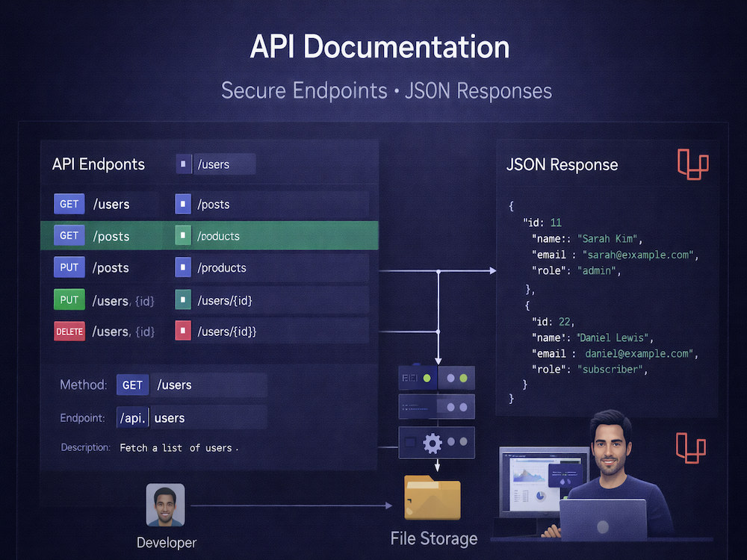The height and width of the screenshot is (560, 747).
Task: Click the API Endponts heading
Action: click(99, 164)
